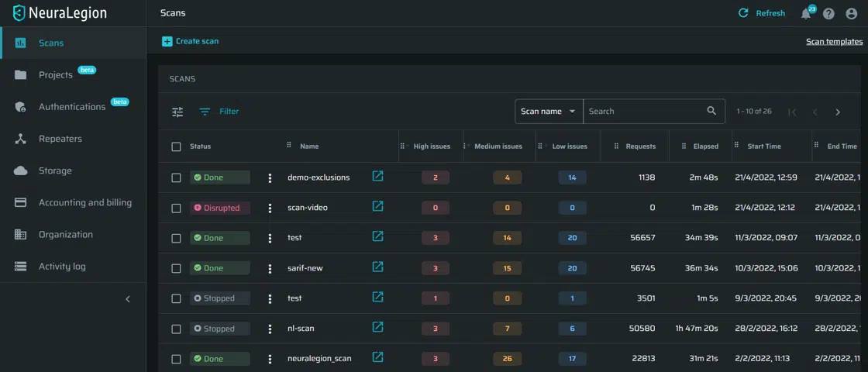868x372 pixels.
Task: Click the Name column drag handle
Action: (x=289, y=145)
